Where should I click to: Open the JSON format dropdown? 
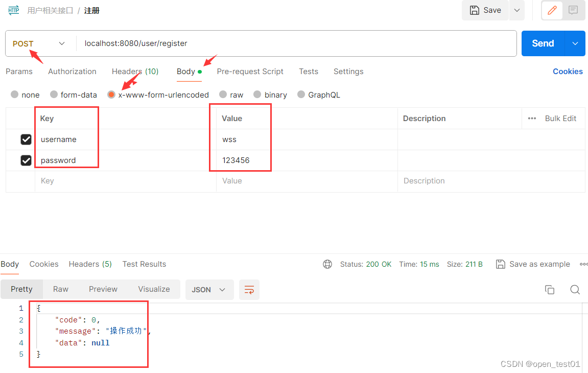[209, 289]
